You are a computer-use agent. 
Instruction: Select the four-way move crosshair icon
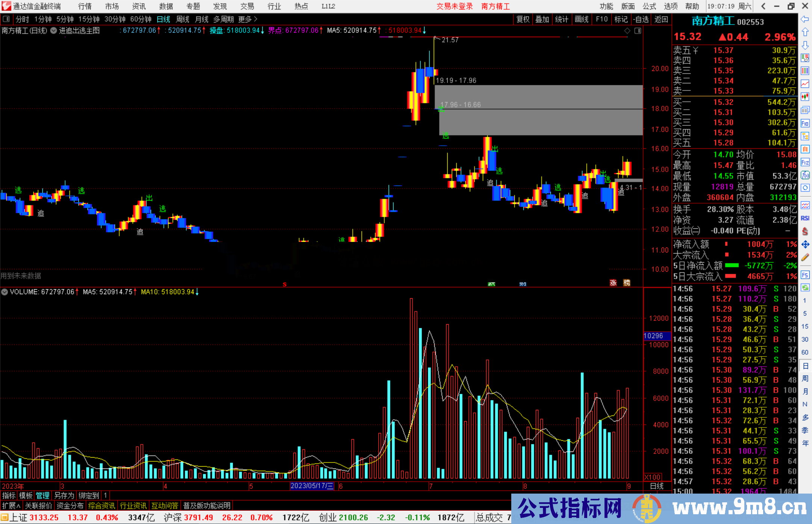[805, 245]
